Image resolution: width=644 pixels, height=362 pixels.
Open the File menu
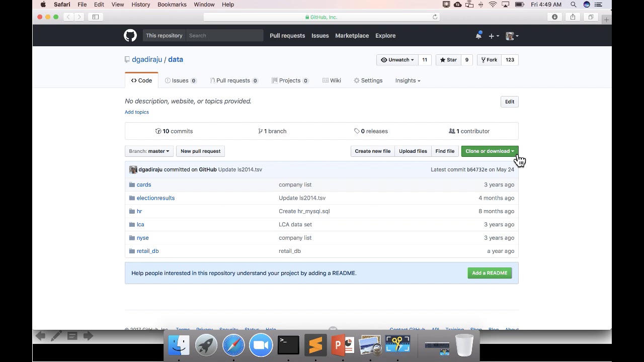pos(82,5)
